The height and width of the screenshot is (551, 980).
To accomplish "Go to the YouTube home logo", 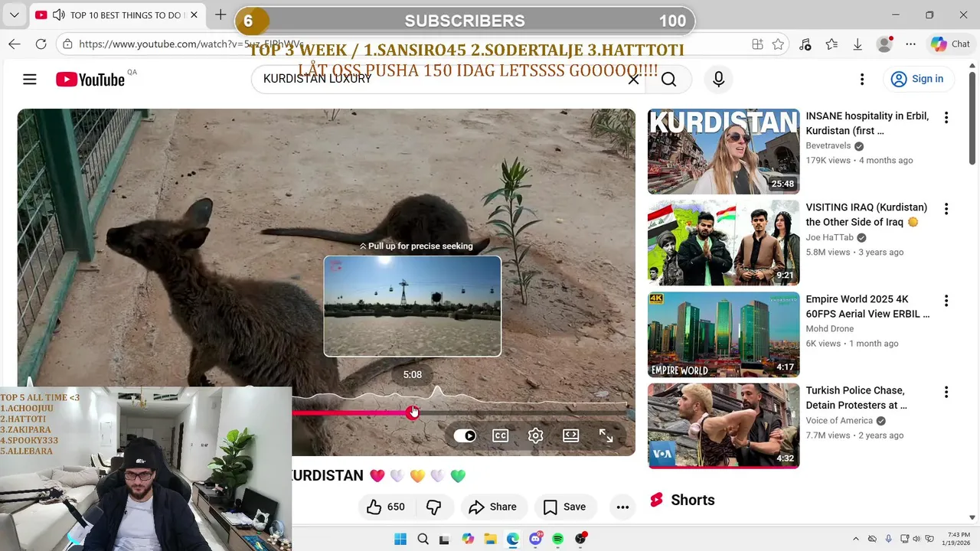I will [x=90, y=79].
